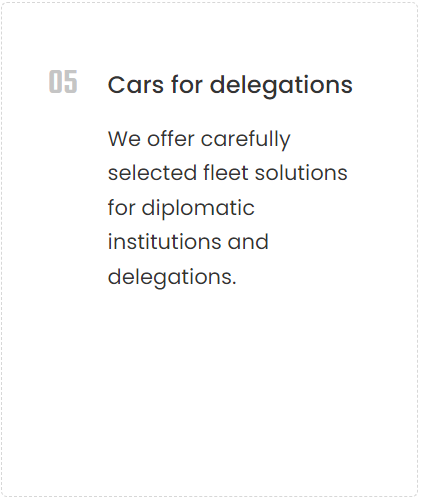Click the word diplomatic in the description
Viewport: 423px width, 502px height.
pos(198,209)
